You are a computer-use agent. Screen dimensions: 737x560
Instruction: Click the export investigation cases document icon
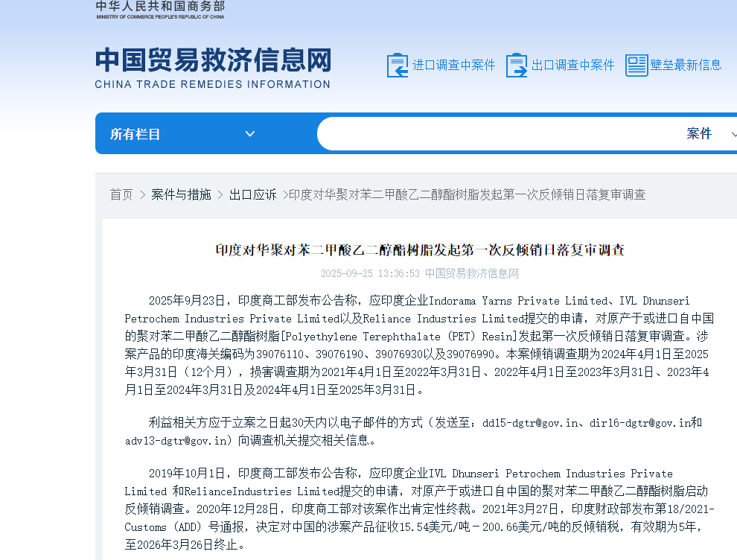[516, 66]
